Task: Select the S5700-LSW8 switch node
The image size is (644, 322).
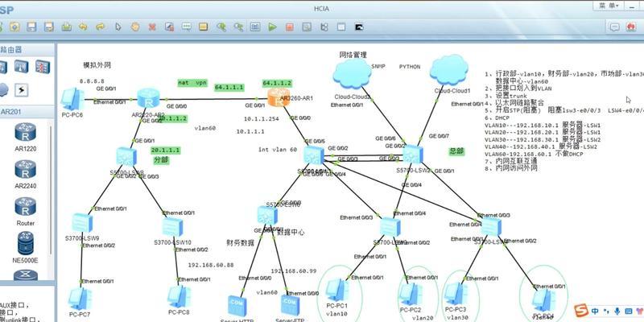Action: coord(126,156)
